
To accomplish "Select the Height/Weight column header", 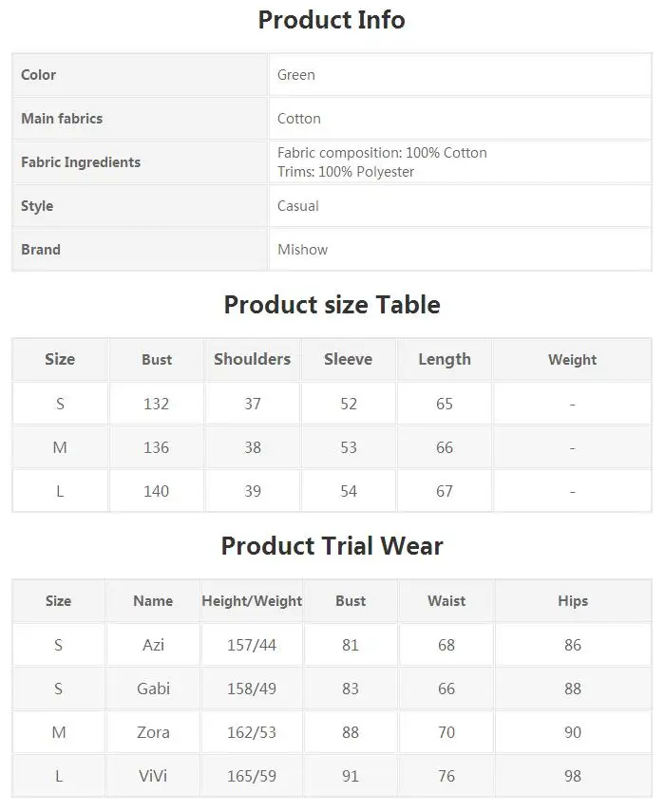I will point(252,601).
